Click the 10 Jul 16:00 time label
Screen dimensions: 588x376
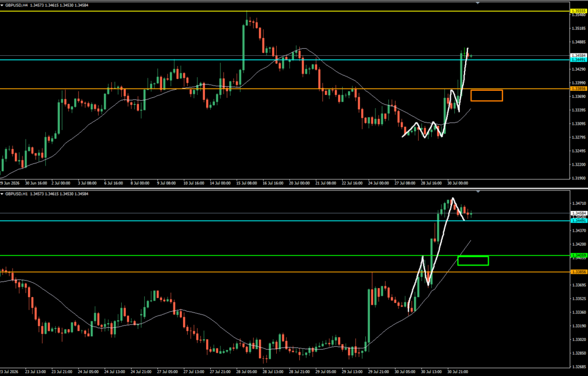pyautogui.click(x=194, y=183)
